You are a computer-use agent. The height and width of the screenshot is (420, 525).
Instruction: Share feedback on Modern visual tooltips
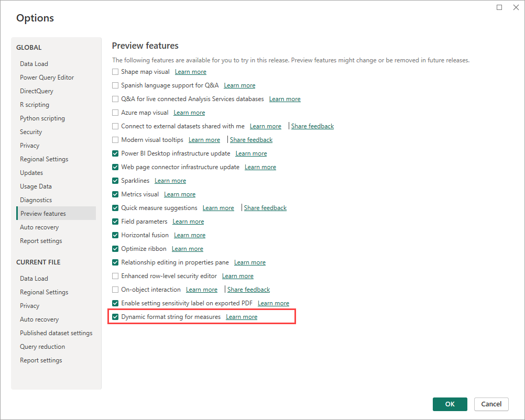point(251,140)
